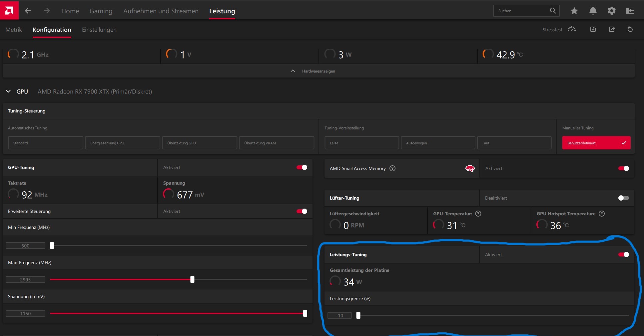The image size is (644, 336).
Task: Go back with the left arrow
Action: [28, 11]
